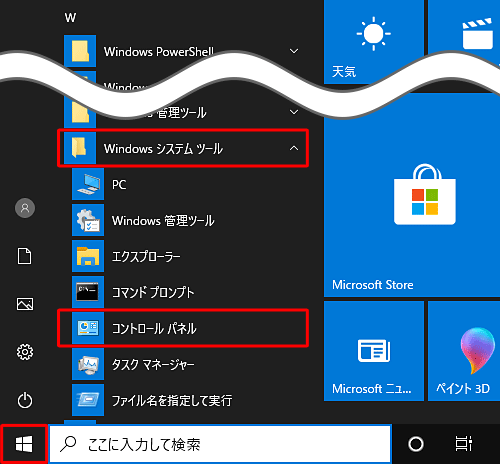
Task: Click the Windows PowerShell folder icon
Action: pyautogui.click(x=80, y=51)
